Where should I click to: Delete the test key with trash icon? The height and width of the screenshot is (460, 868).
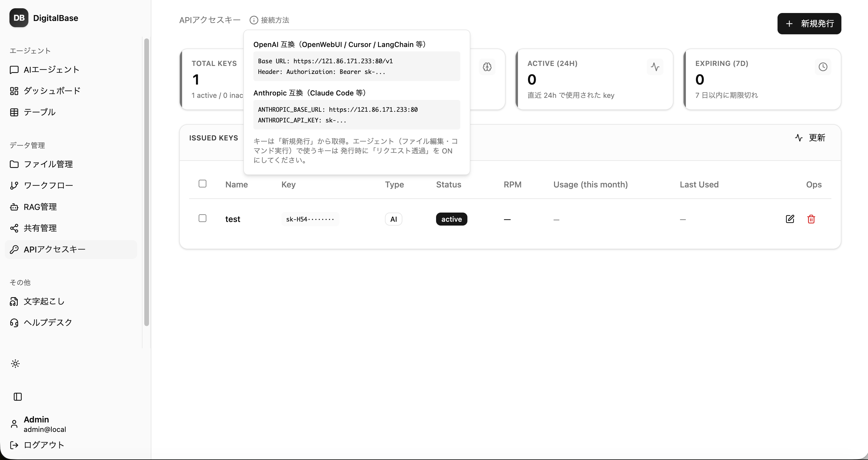[811, 219]
